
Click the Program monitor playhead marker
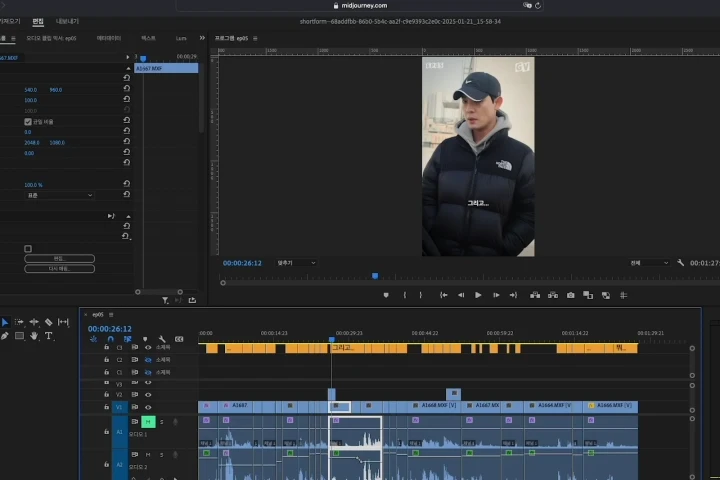pos(375,276)
